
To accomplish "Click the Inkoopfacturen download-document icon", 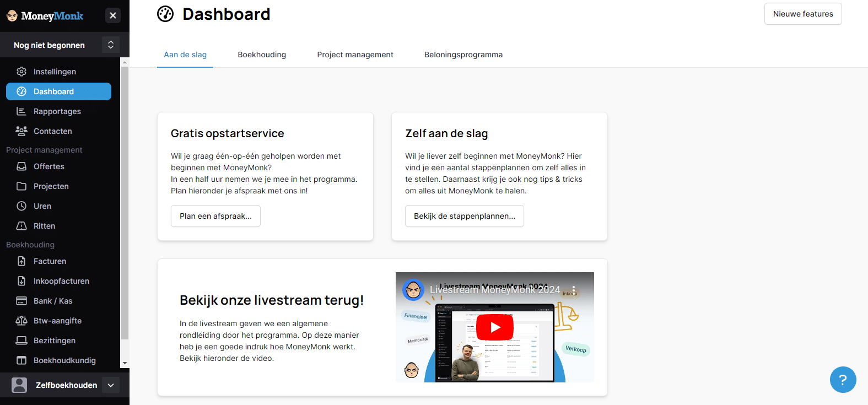I will (x=21, y=281).
